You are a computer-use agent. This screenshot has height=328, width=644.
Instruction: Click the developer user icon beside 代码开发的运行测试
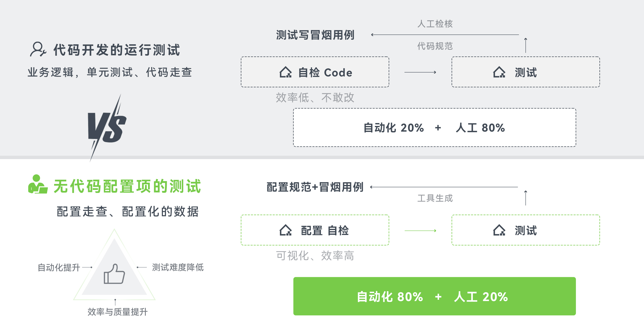[x=38, y=49]
